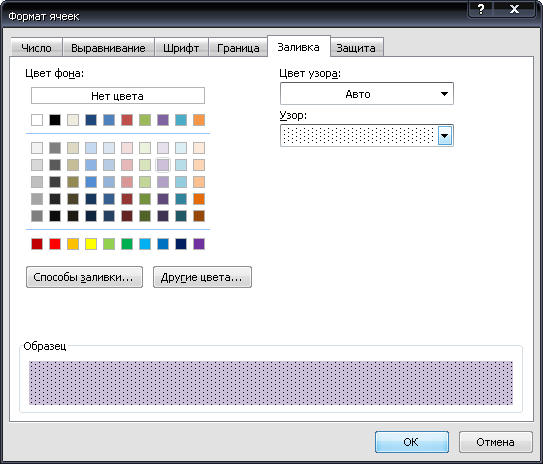Choose the light green standard color swatch
This screenshot has height=464, width=543.
[x=109, y=244]
